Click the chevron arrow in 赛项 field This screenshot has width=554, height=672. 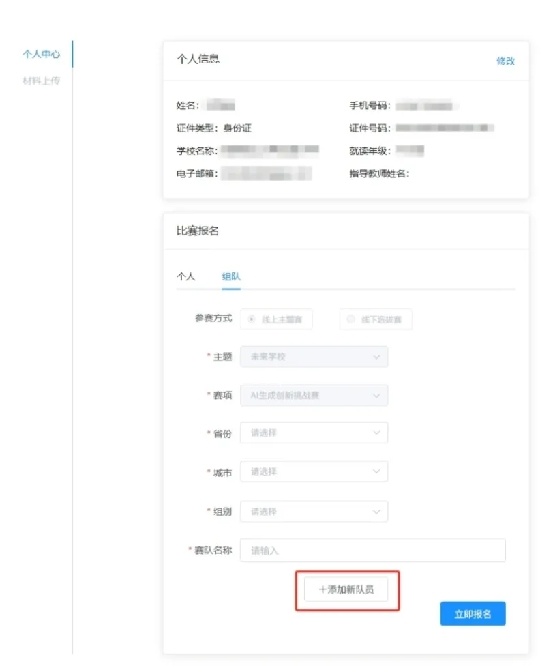[376, 396]
